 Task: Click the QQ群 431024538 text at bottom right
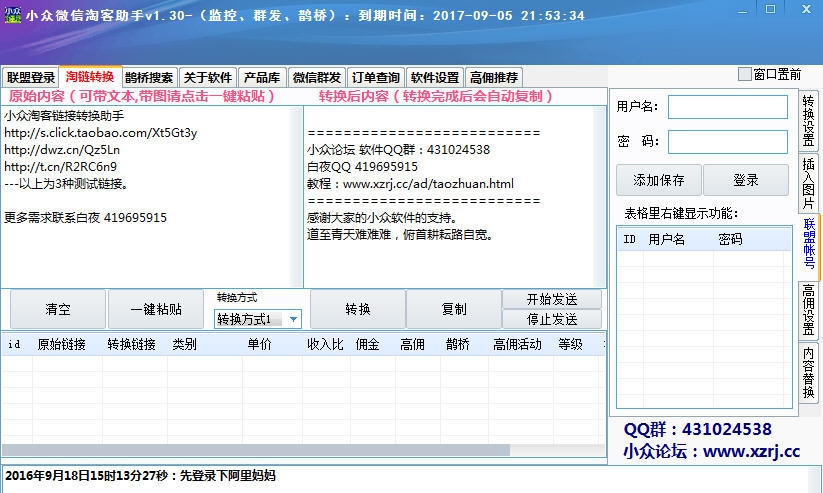pyautogui.click(x=698, y=429)
